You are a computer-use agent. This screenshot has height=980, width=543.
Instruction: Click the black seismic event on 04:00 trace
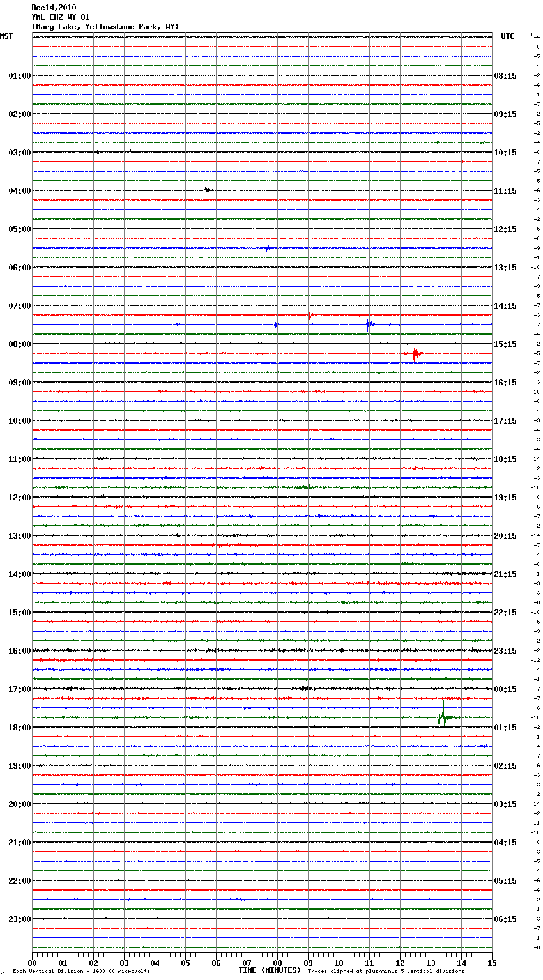[208, 190]
